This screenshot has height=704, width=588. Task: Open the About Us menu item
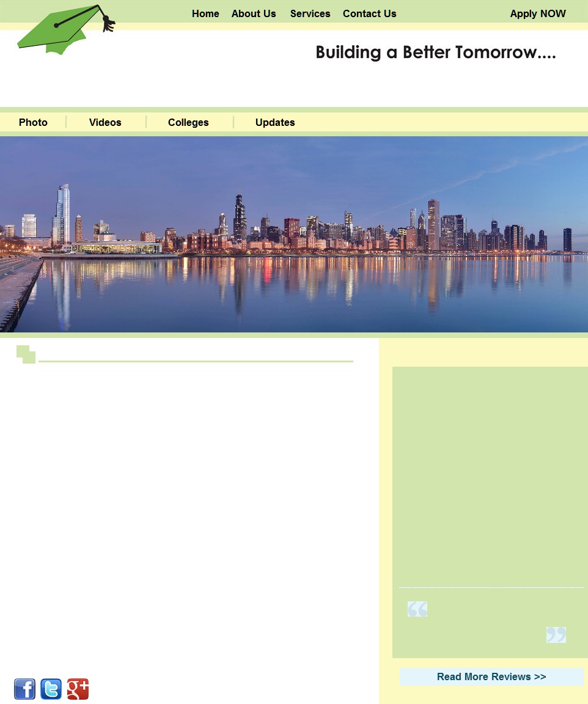[x=253, y=14]
